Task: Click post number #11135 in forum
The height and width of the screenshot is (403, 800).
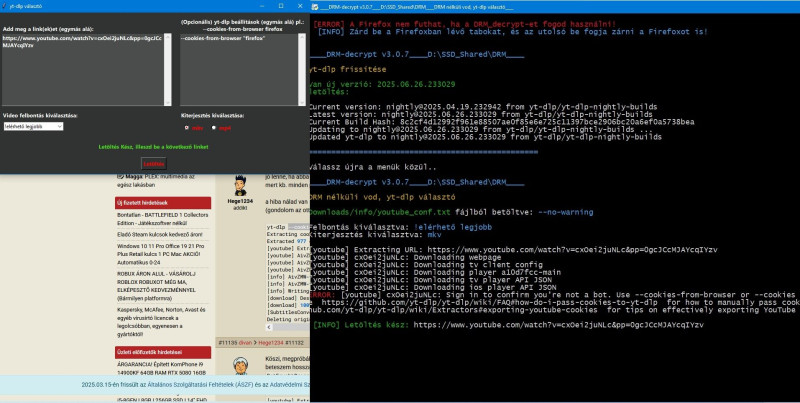Action: [x=228, y=343]
